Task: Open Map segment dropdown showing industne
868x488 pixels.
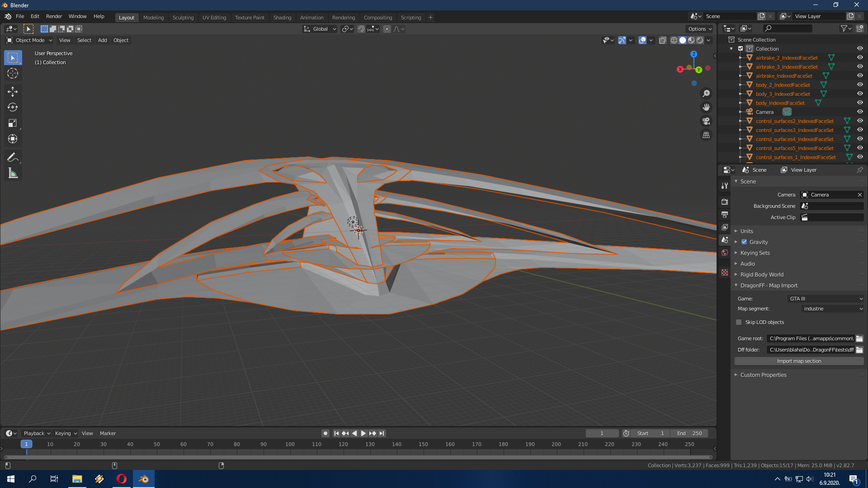Action: point(832,309)
